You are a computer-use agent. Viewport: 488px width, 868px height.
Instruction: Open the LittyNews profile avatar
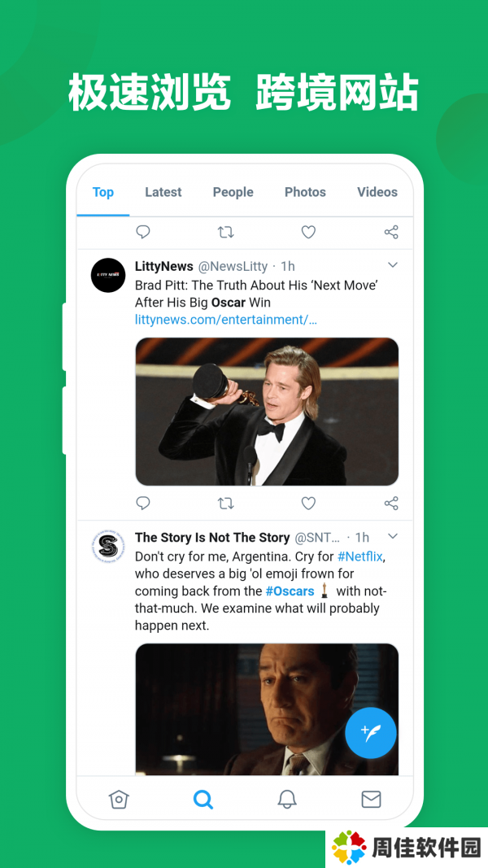point(108,275)
